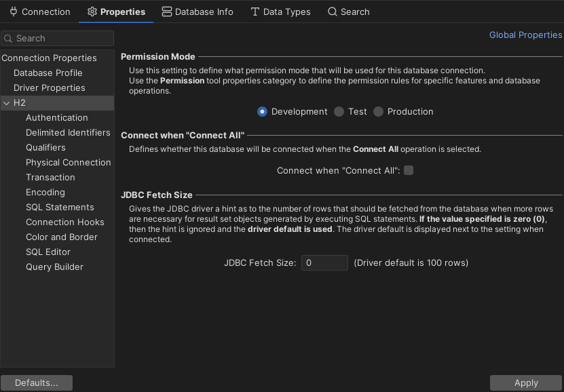Viewport: 564px width, 392px height.
Task: Click inside the JDBC Fetch Size field
Action: (324, 262)
